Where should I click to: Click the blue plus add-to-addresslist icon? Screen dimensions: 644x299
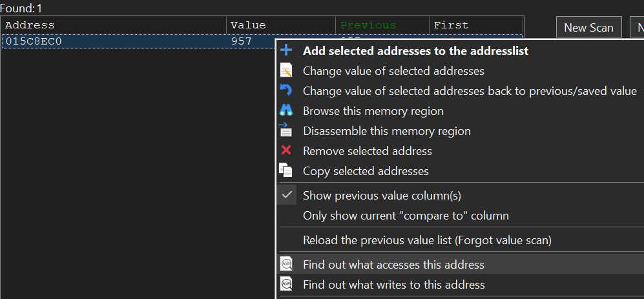pyautogui.click(x=286, y=50)
